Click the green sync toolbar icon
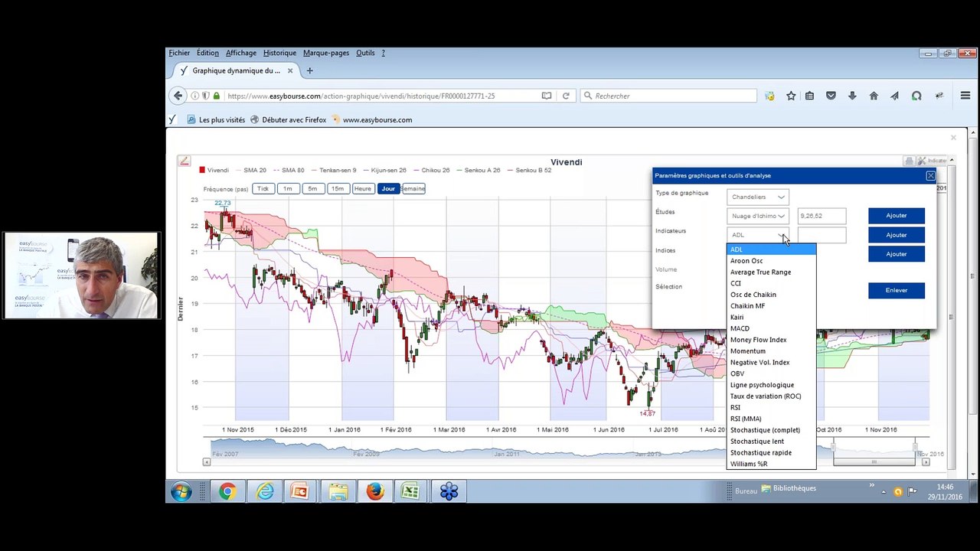The image size is (980, 551). (916, 96)
